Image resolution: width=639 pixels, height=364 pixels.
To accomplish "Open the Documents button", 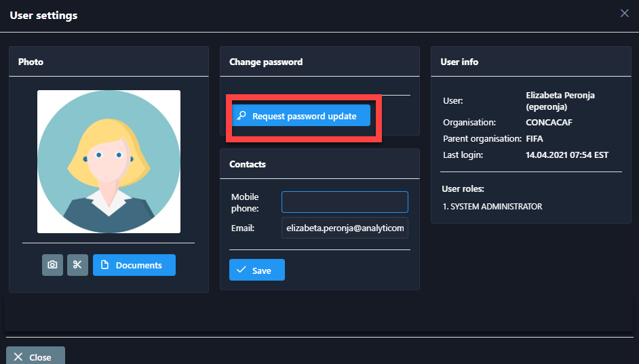I will pyautogui.click(x=134, y=265).
